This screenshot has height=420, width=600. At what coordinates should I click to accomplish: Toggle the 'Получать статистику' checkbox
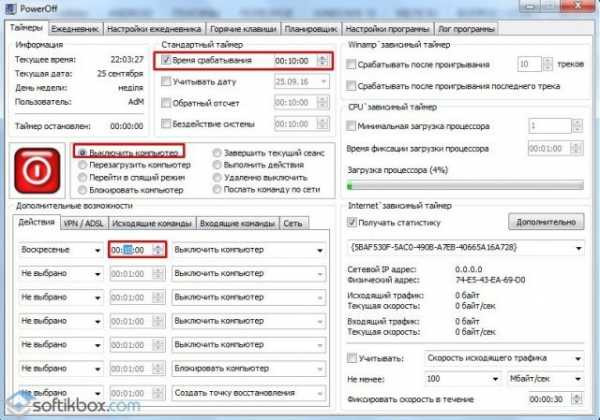tap(350, 220)
